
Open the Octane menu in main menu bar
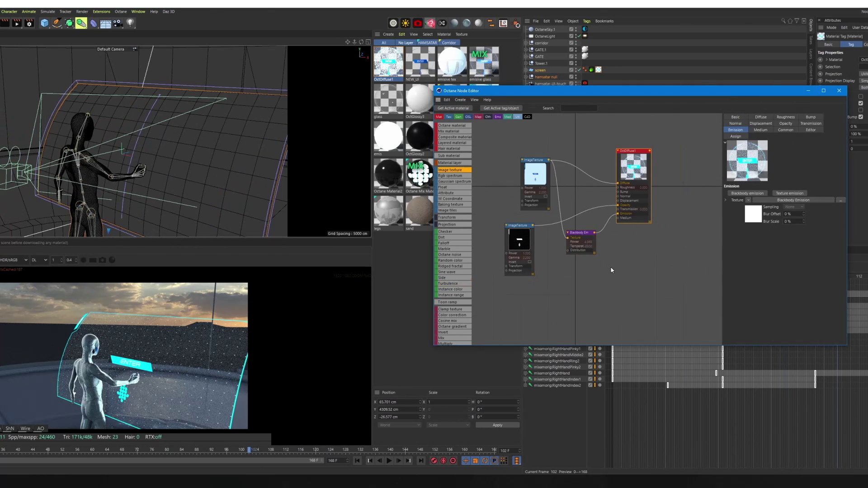pos(120,11)
